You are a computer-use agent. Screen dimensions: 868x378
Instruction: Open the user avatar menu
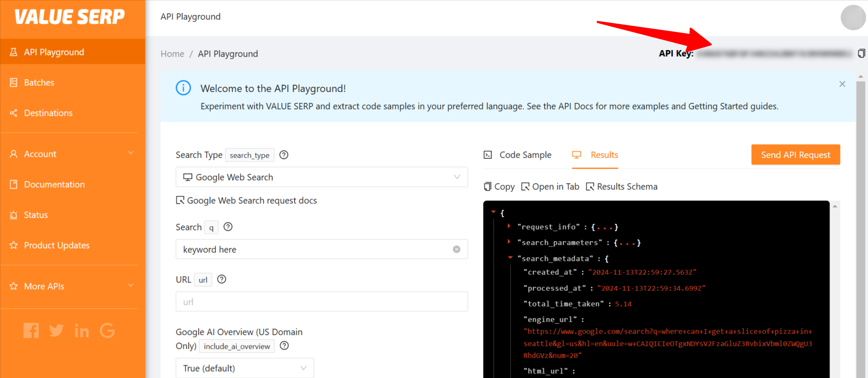(853, 18)
